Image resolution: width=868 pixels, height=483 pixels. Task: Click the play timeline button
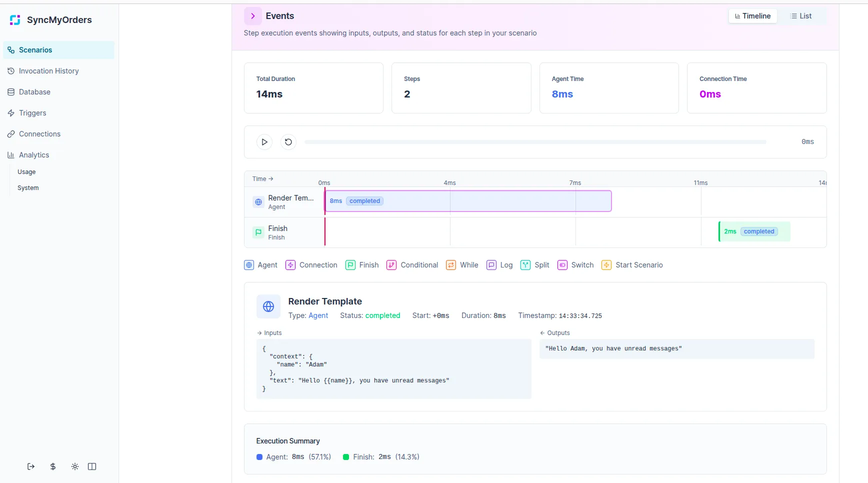[x=264, y=142]
